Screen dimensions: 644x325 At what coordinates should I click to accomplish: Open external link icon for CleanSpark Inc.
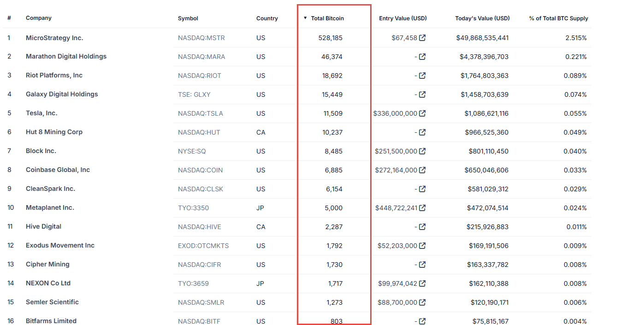tap(422, 189)
